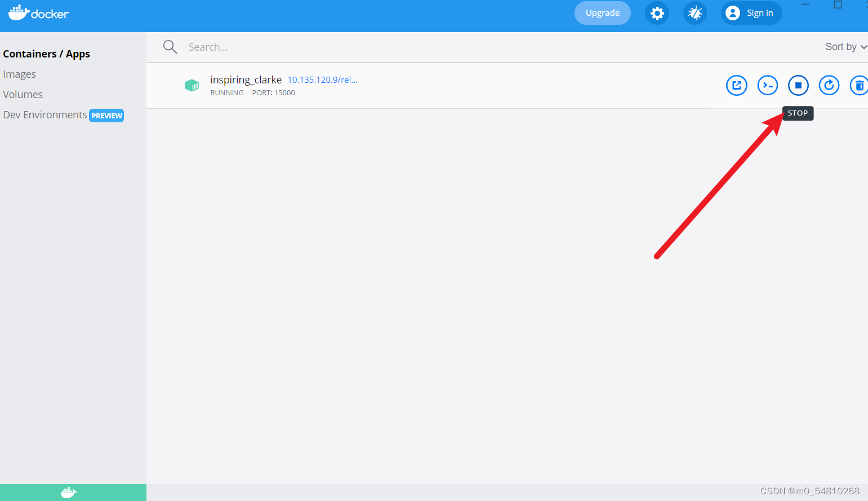Open the 10.135.120.9/rel... image link
The height and width of the screenshot is (501, 868).
(323, 80)
